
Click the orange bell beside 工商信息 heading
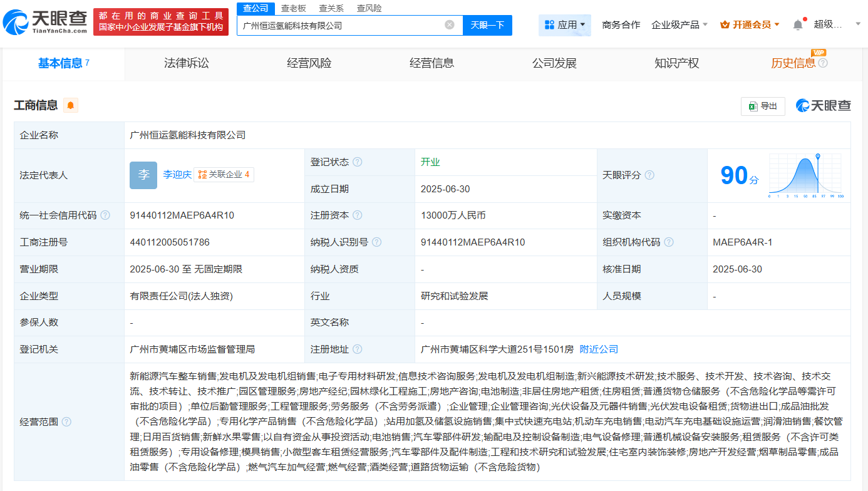pyautogui.click(x=70, y=105)
